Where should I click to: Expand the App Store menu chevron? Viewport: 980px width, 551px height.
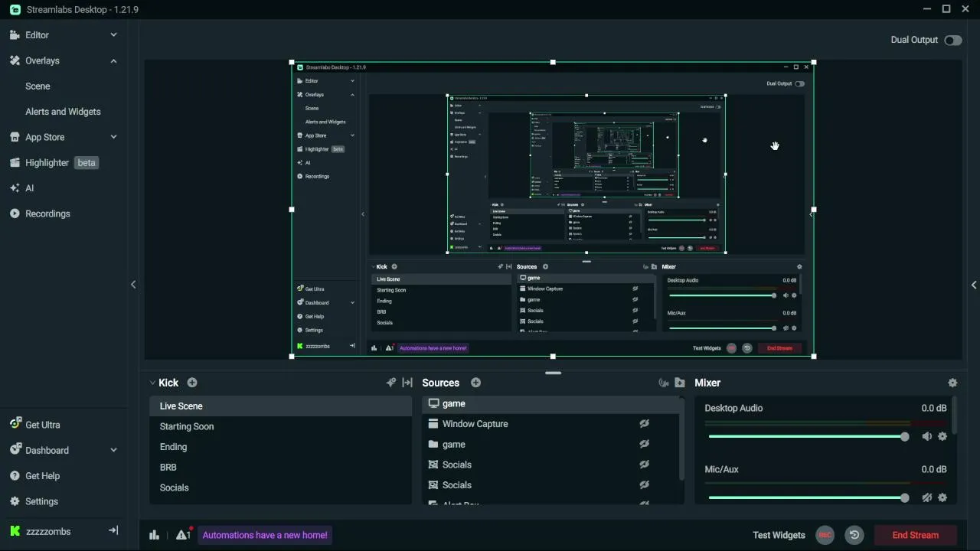[113, 137]
